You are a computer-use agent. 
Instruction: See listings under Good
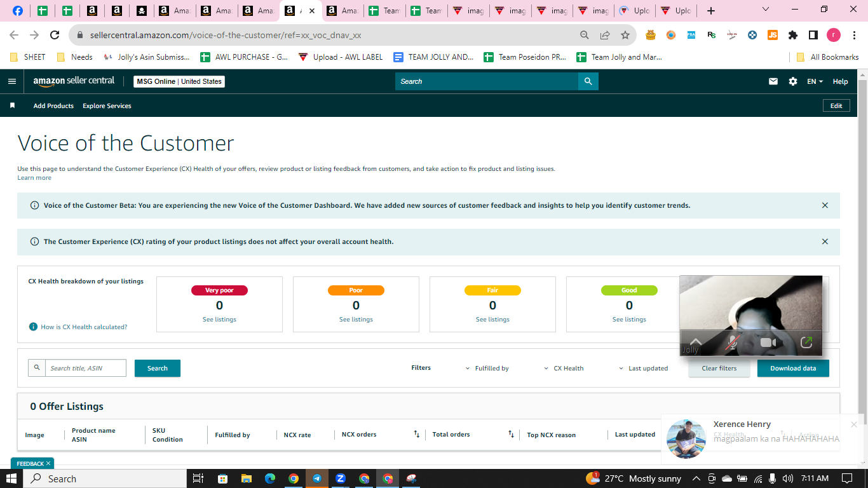pyautogui.click(x=629, y=320)
